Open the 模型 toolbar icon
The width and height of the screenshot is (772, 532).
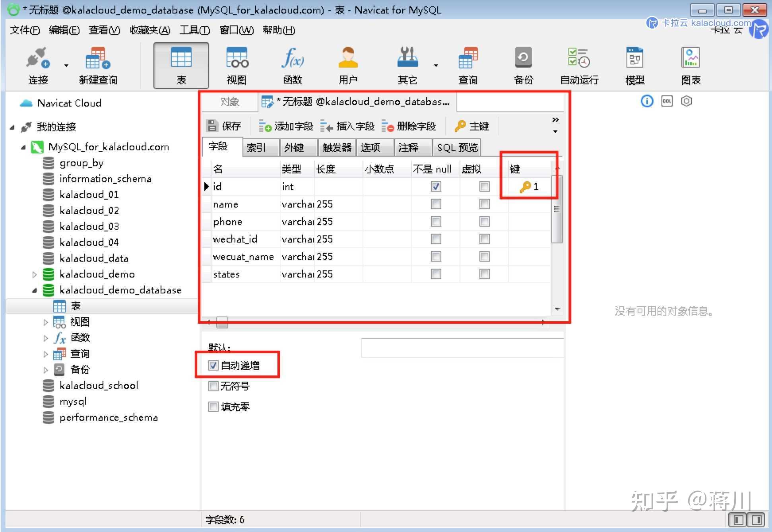point(634,66)
